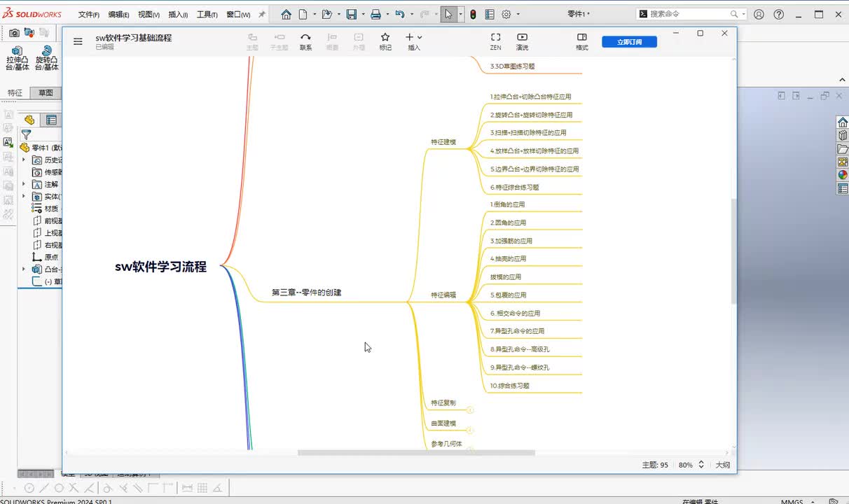849x504 pixels.
Task: Click the 联系 relationship tool in XMind
Action: [305, 41]
